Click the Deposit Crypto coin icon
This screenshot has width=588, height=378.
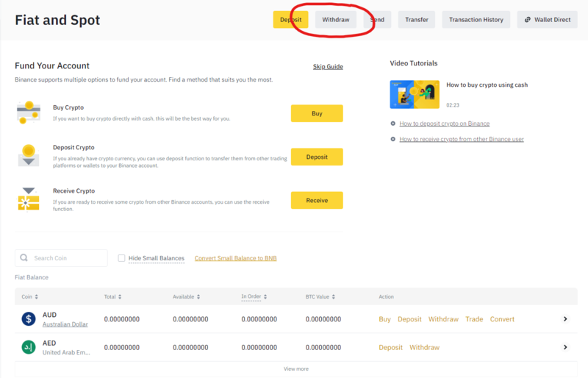click(29, 155)
